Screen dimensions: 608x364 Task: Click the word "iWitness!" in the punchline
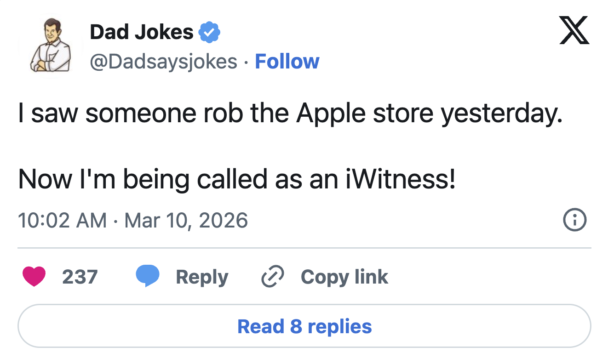coord(400,179)
